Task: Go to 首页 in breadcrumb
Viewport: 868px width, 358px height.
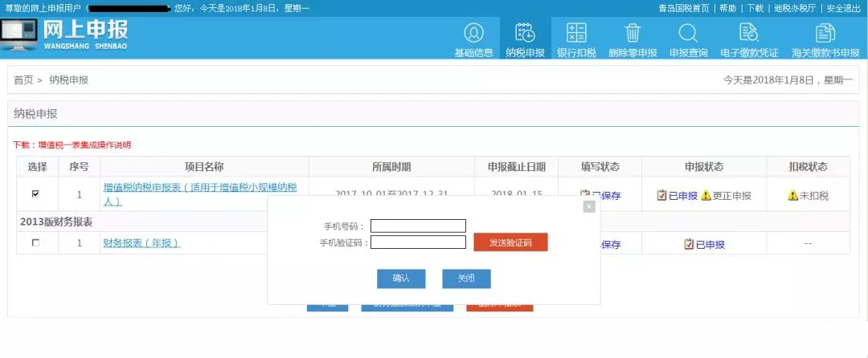Action: click(23, 80)
